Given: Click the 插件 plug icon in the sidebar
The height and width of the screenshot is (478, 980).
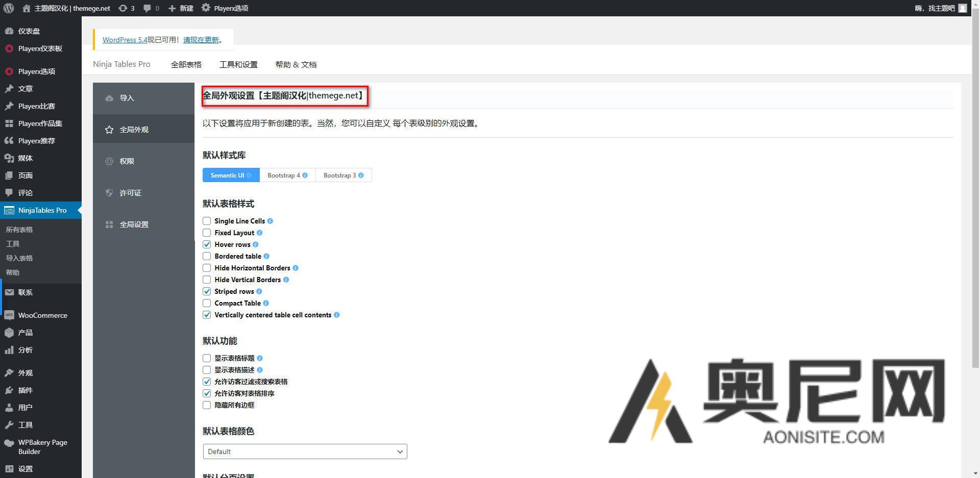Looking at the screenshot, I should click(x=9, y=390).
